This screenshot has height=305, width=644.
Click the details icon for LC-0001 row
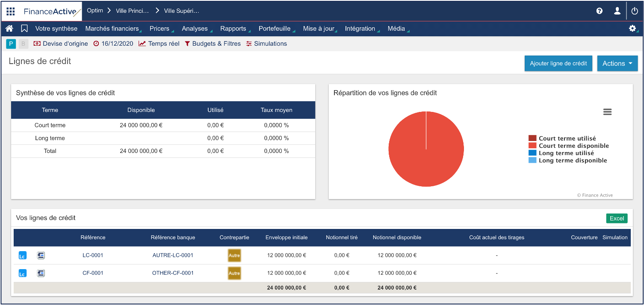[41, 255]
